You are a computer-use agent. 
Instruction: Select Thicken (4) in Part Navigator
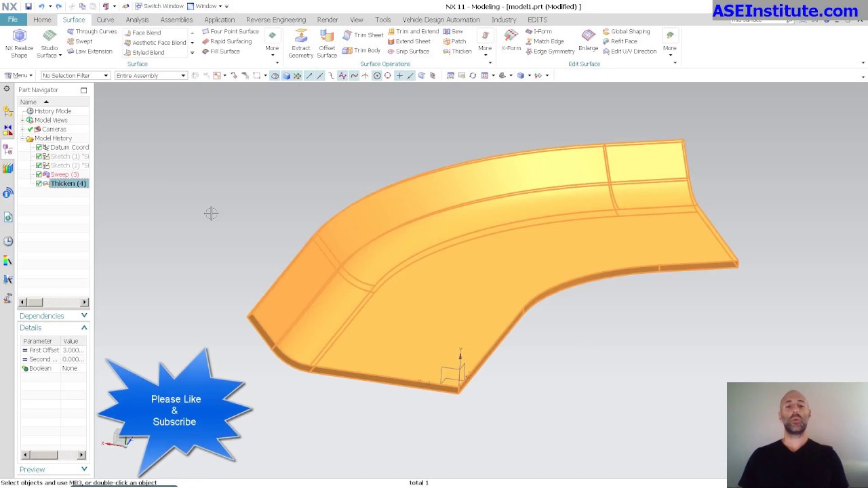click(68, 184)
